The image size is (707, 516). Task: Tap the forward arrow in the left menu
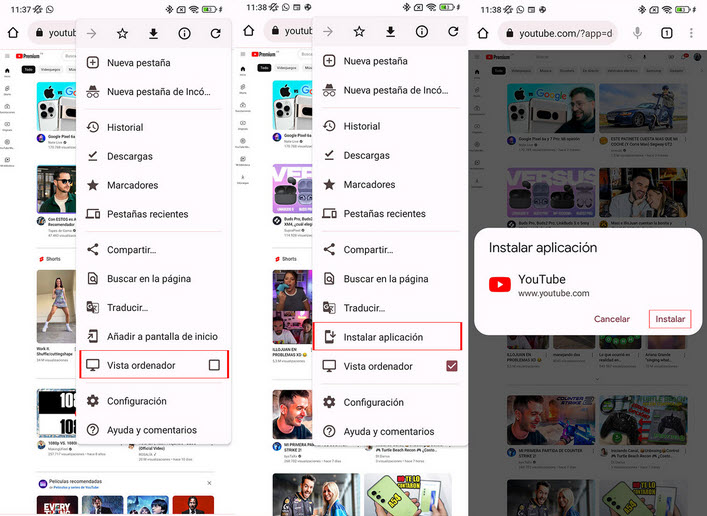tap(92, 33)
